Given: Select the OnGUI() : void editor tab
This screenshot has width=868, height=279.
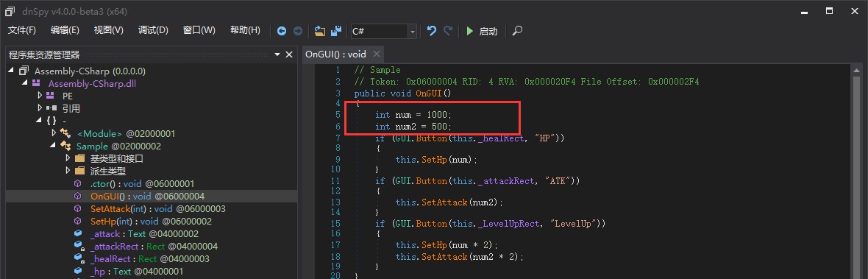Looking at the screenshot, I should click(x=336, y=54).
